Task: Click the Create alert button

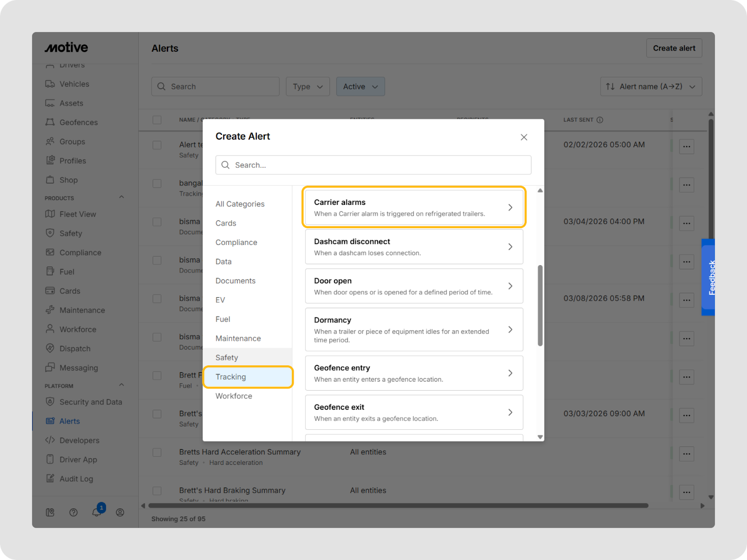Action: [x=674, y=48]
